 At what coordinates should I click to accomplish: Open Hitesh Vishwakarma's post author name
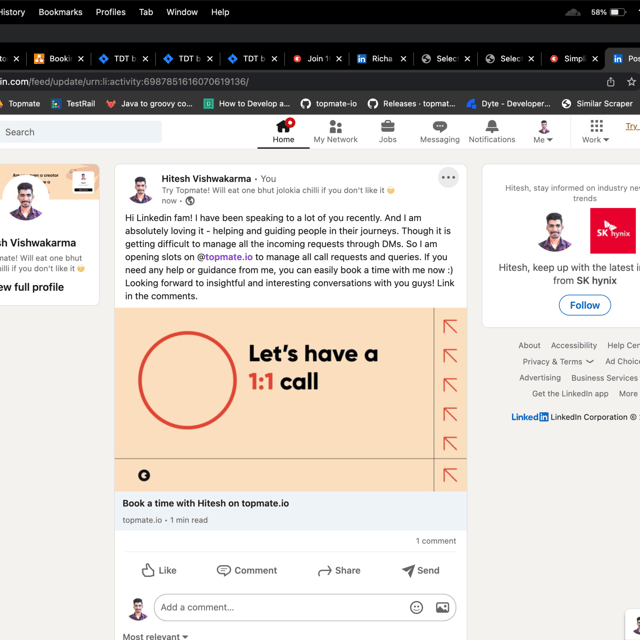pyautogui.click(x=206, y=179)
